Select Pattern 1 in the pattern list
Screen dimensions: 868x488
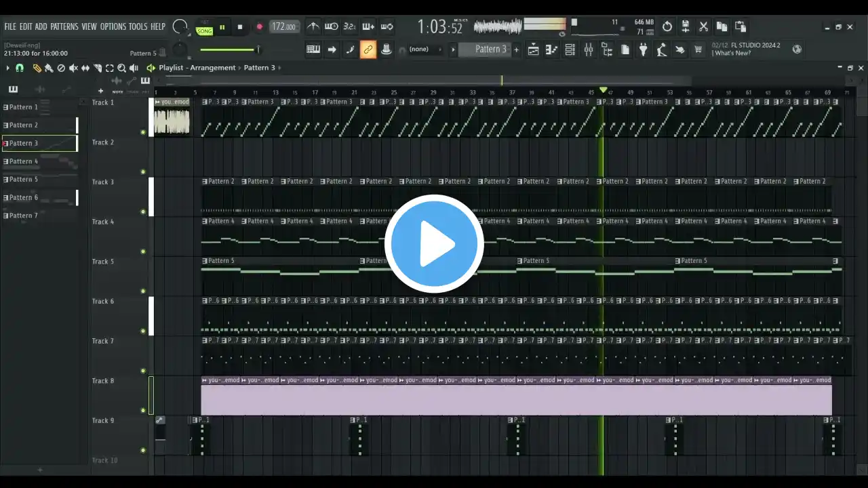39,107
